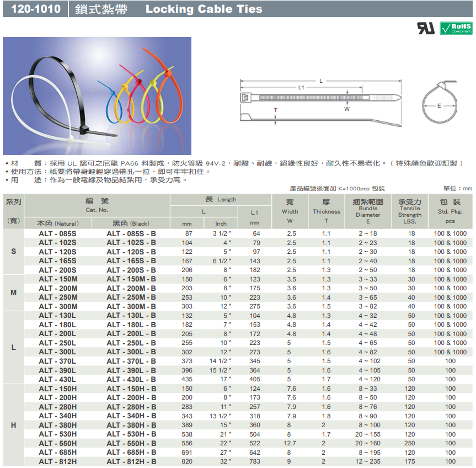Click the unit mm note above the table
476x468 pixels.
[458, 189]
